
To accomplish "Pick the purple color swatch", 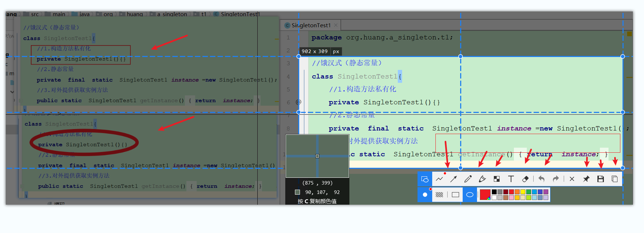I will (546, 192).
